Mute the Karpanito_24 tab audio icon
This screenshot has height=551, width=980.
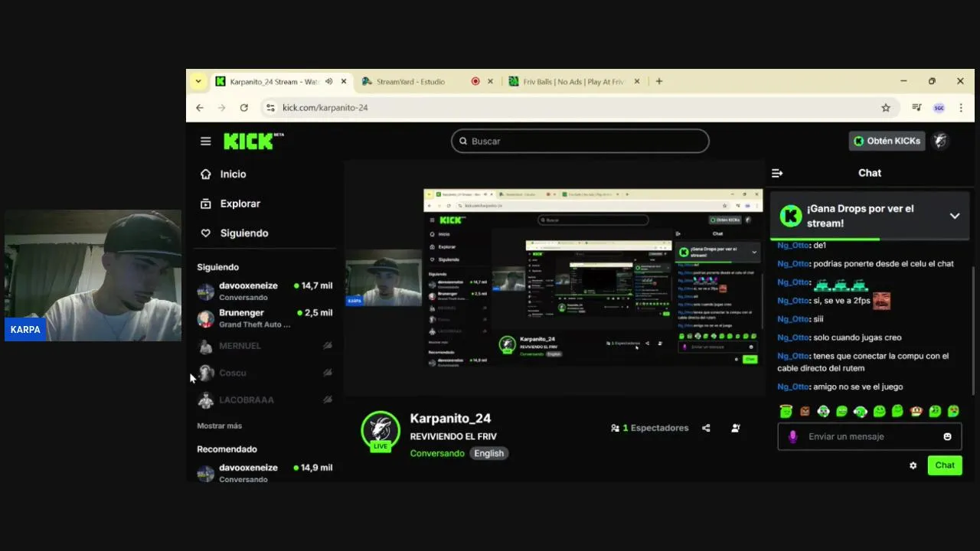coord(328,81)
